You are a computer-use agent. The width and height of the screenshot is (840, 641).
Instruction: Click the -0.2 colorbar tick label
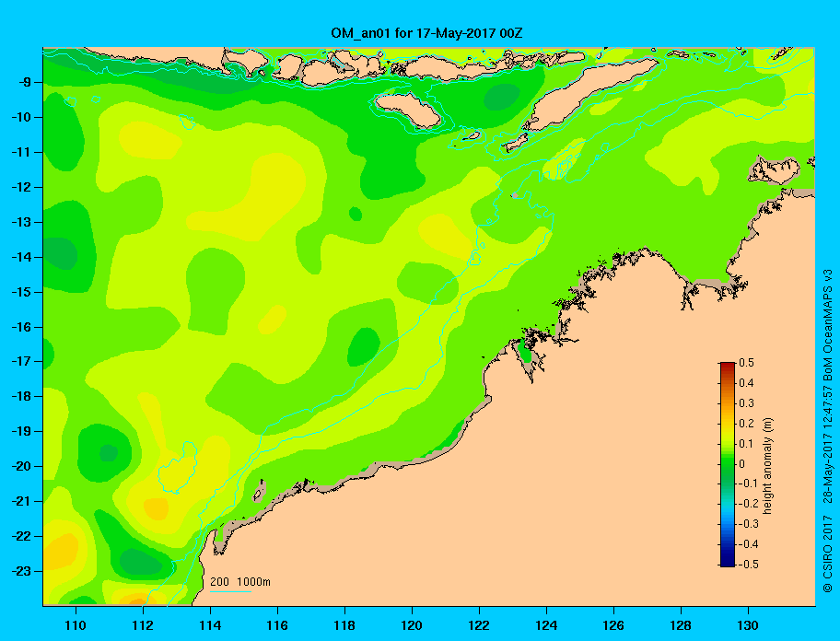tap(749, 504)
